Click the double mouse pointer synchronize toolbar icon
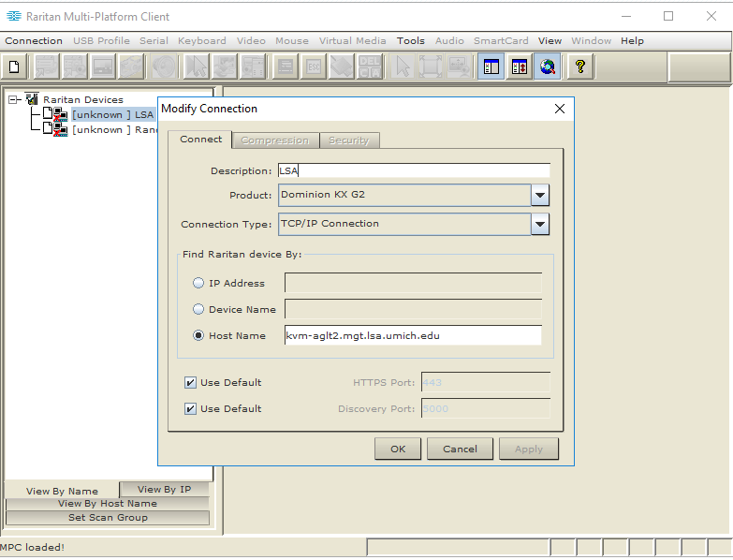 pos(197,66)
